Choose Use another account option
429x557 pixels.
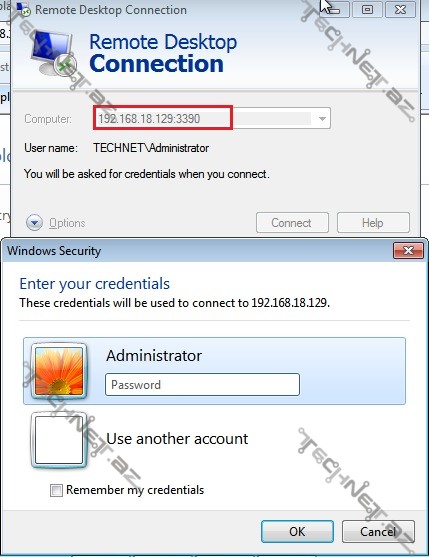tap(177, 439)
